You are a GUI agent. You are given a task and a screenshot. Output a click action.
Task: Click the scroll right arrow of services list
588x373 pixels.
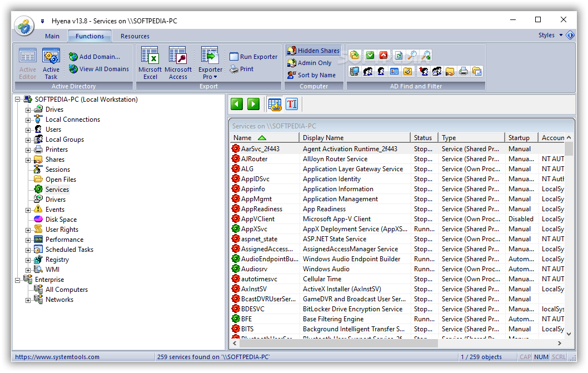pyautogui.click(x=560, y=343)
